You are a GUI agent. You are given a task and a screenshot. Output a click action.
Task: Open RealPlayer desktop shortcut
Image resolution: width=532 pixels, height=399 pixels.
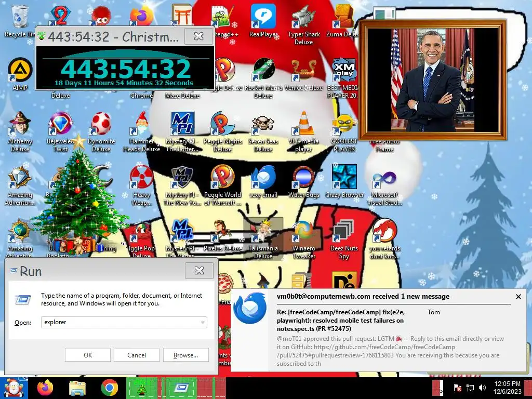point(263,20)
